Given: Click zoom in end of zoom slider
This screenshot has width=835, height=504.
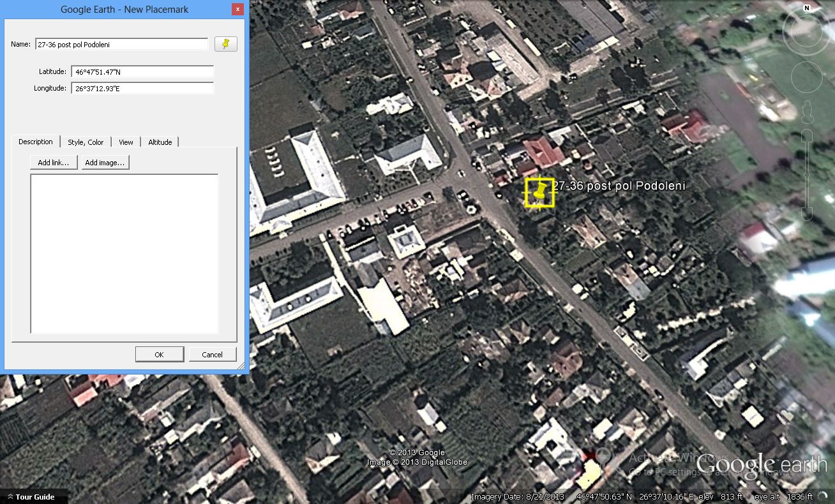Looking at the screenshot, I should point(807,135).
